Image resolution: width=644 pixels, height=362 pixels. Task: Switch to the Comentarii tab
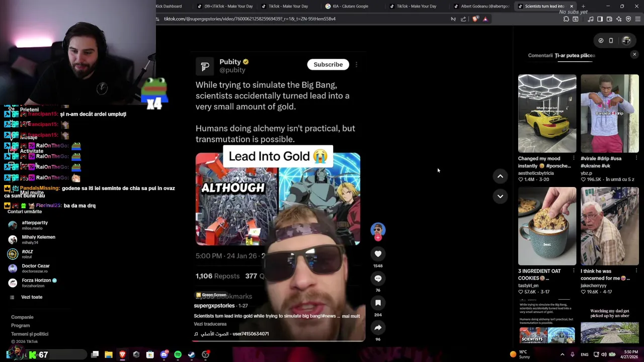(x=540, y=55)
